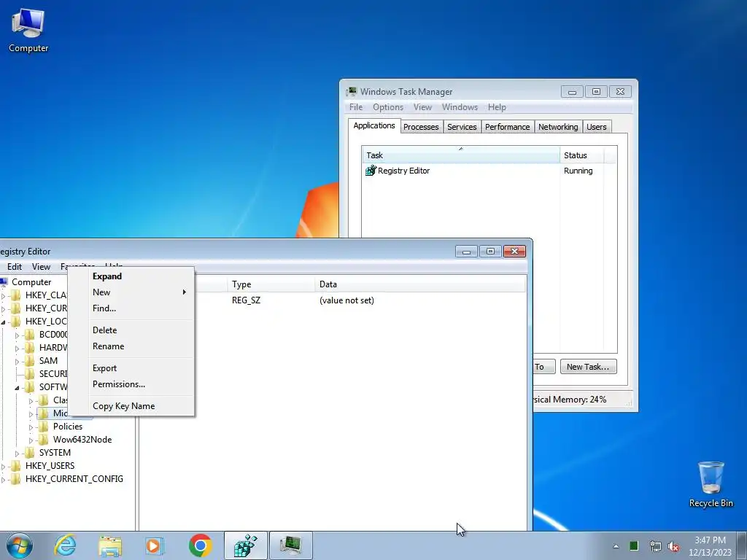Image resolution: width=747 pixels, height=560 pixels.
Task: Switch to Task Manager taskbar button
Action: coord(291,545)
